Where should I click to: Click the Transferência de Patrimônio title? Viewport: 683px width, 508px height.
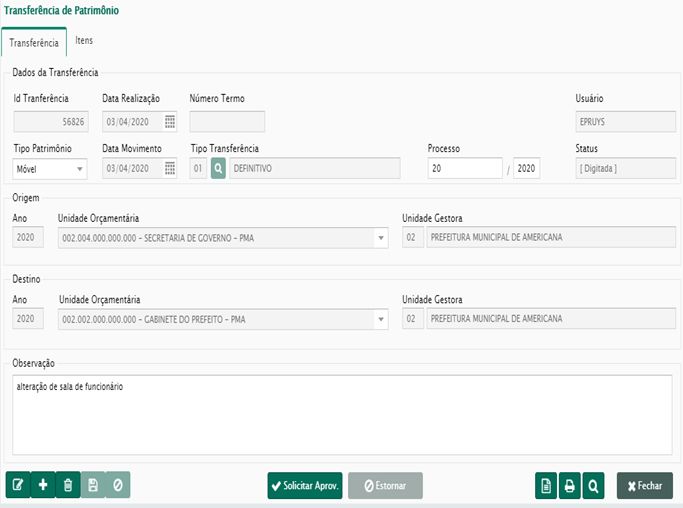(x=61, y=10)
